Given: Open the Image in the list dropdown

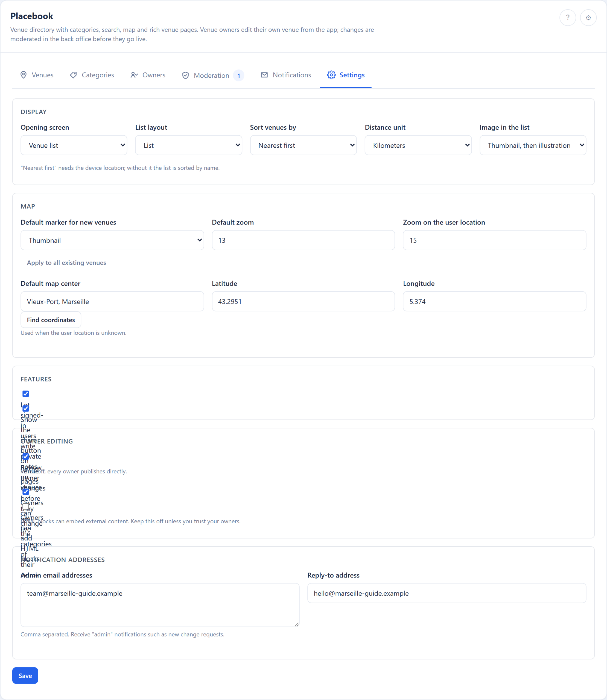Looking at the screenshot, I should [x=533, y=145].
